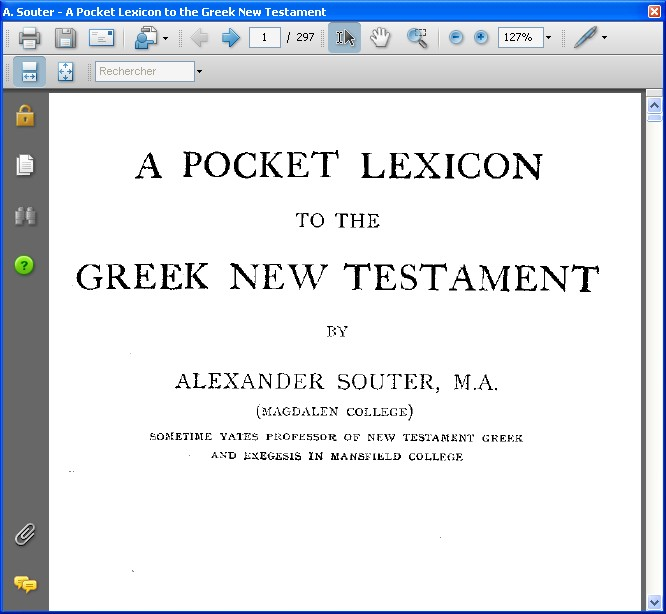
Task: Click the vertical scrollbar down arrow
Action: tap(655, 602)
